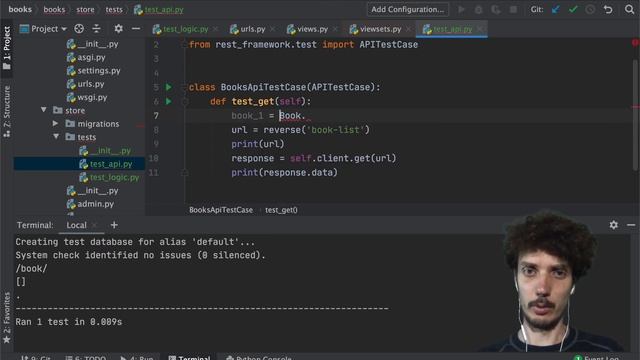The width and height of the screenshot is (640, 360).
Task: Fold the test_get method in gutter
Action: [184, 102]
